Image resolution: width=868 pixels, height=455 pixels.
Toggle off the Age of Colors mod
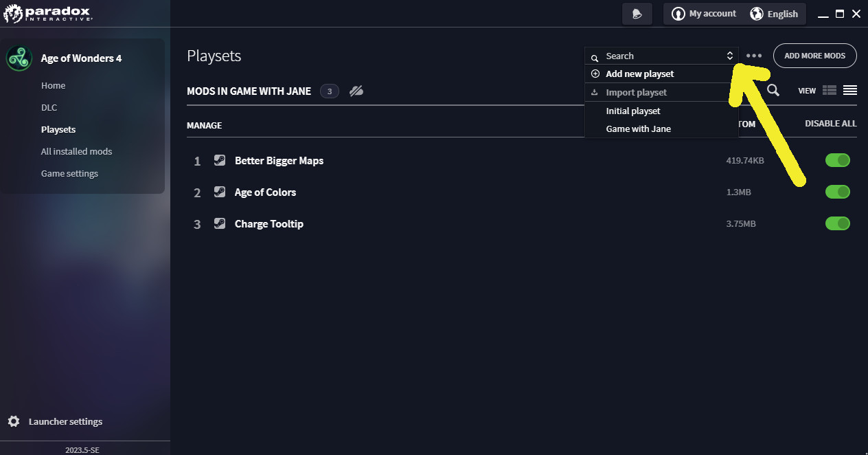(838, 192)
